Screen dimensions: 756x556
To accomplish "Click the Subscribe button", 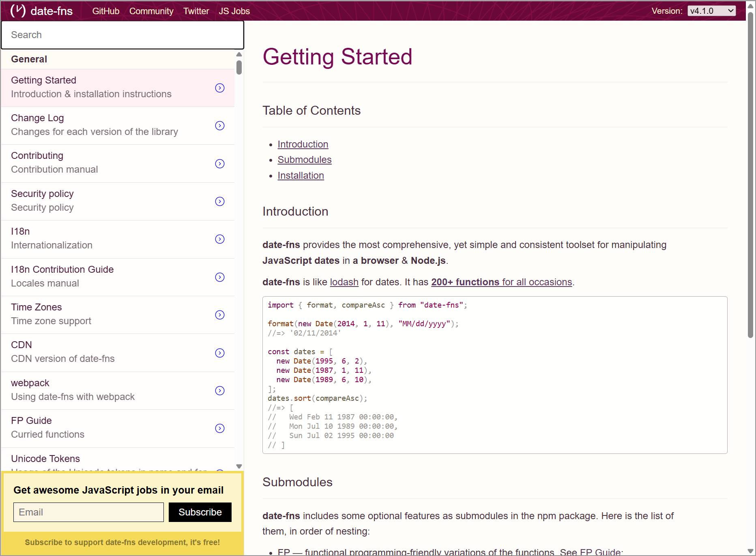I will [200, 512].
